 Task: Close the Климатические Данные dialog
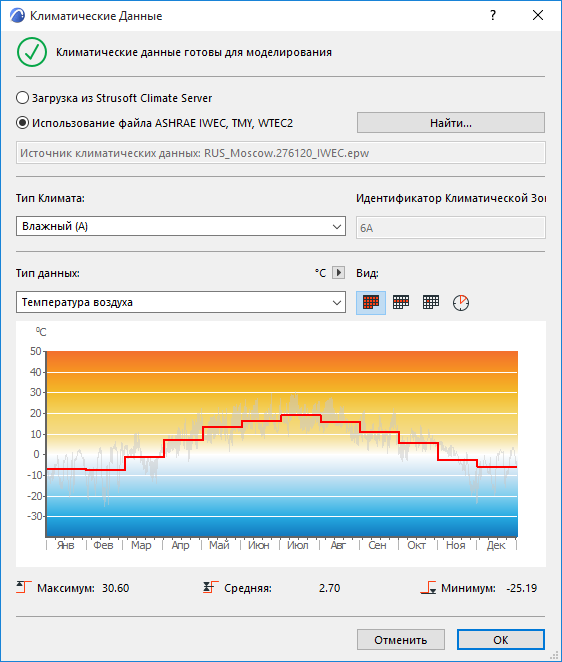coord(538,16)
